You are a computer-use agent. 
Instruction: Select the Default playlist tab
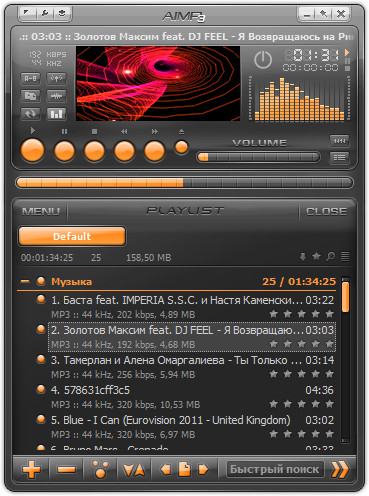click(72, 236)
